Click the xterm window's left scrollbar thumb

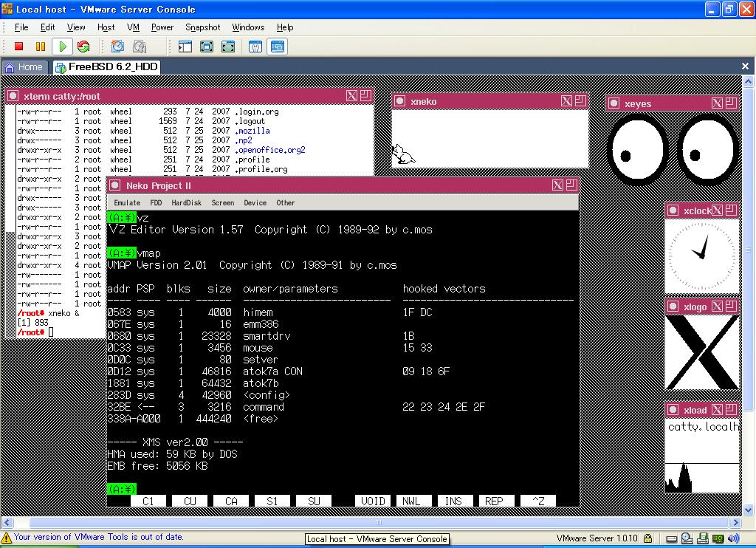(10, 284)
